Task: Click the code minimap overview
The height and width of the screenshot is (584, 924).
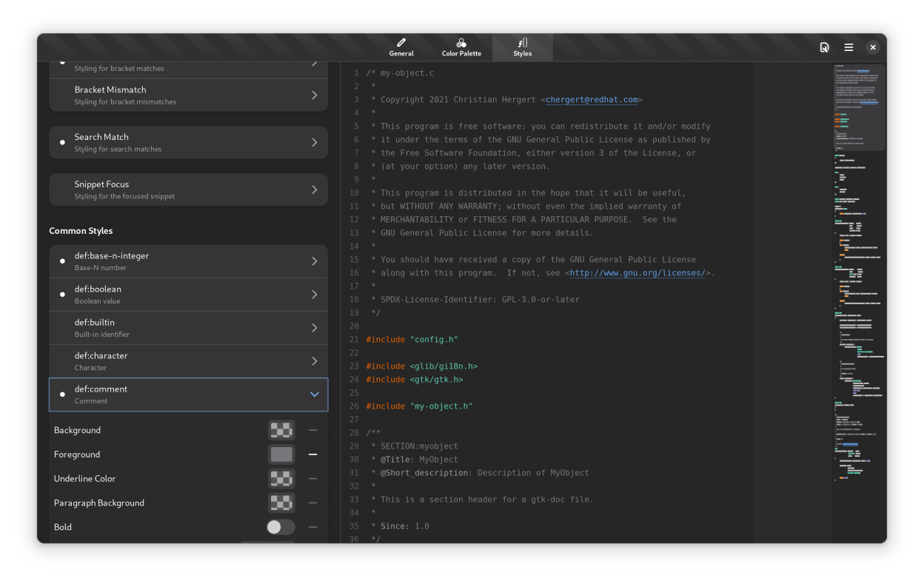Action: point(859,303)
